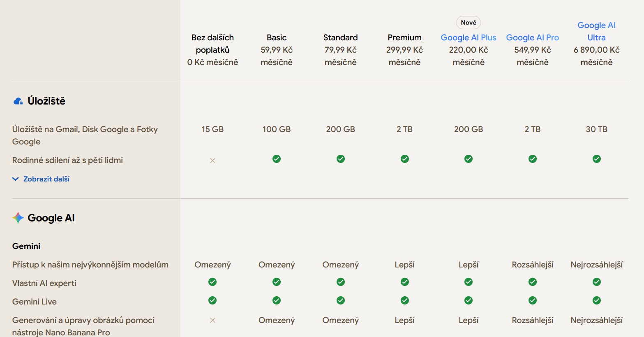Open the Google AI Plus plan link

pos(469,37)
